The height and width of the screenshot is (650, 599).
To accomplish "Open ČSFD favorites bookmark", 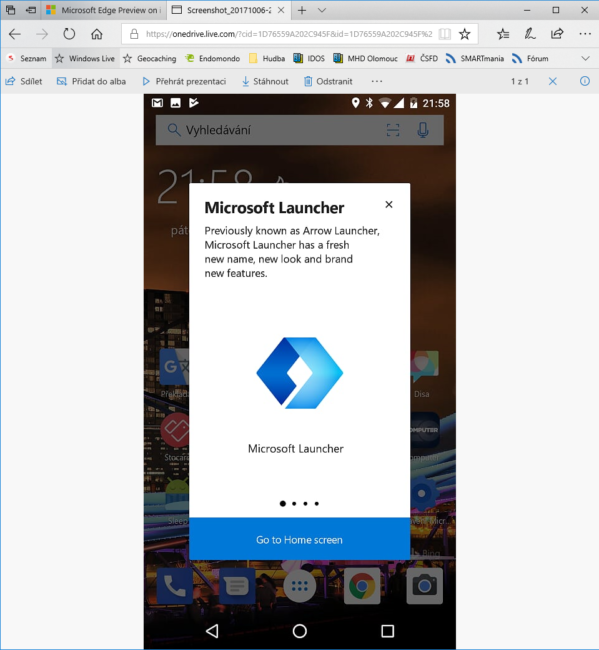I will tap(422, 58).
